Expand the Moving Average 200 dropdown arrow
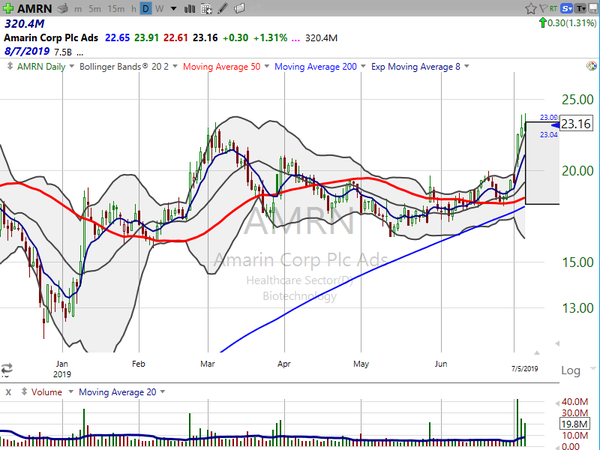This screenshot has height=450, width=600. click(x=363, y=67)
